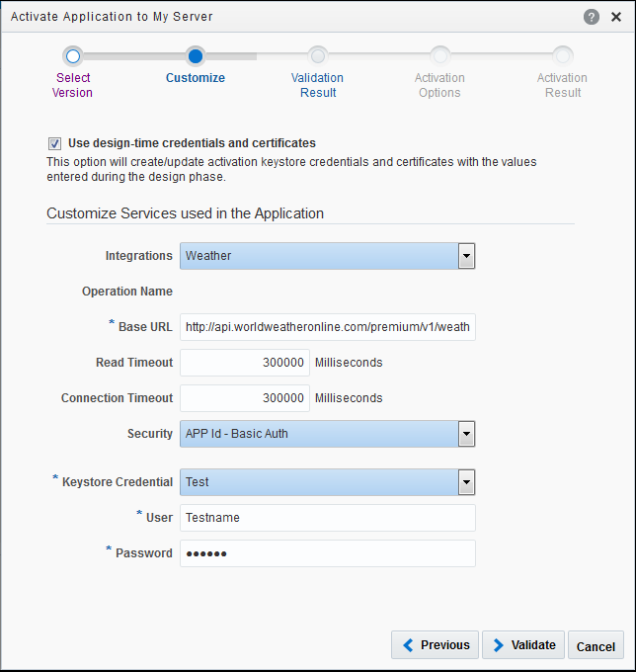
Task: Click the Integrations dropdown arrow button
Action: 466,256
